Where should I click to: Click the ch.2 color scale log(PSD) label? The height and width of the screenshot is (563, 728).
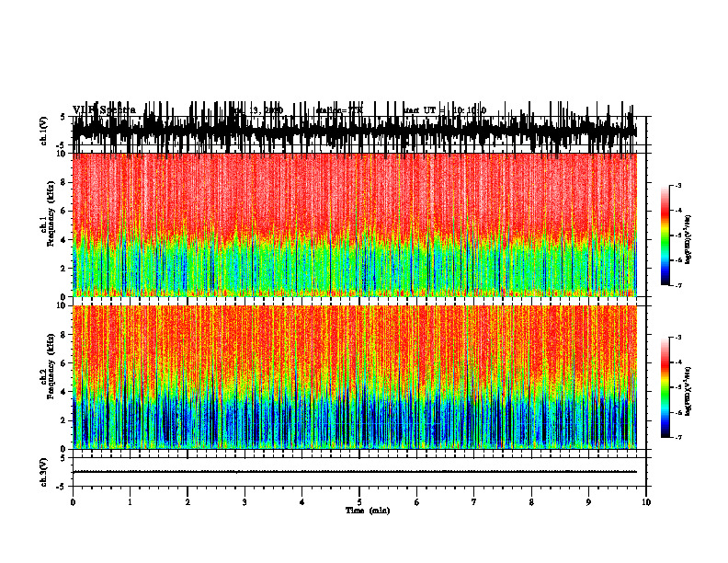(x=688, y=391)
